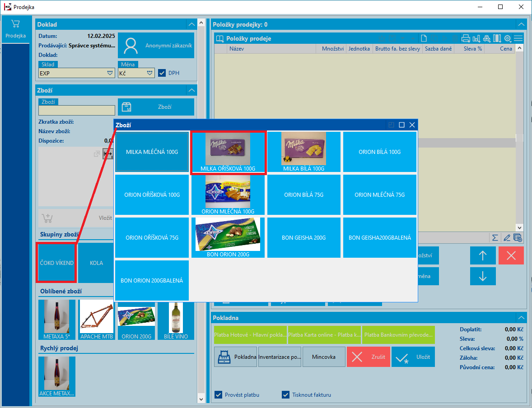This screenshot has width=532, height=408.
Task: Open the ČOKO VÍKEND goods group
Action: (x=56, y=263)
